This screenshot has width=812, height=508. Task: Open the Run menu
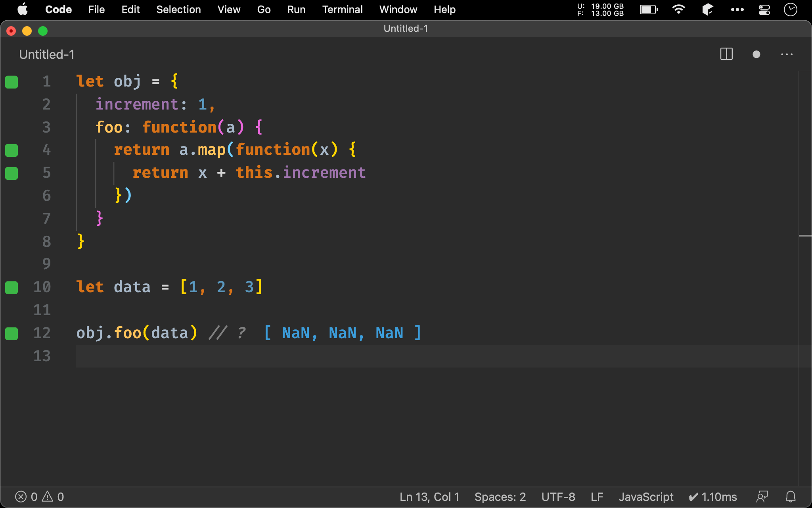(296, 10)
